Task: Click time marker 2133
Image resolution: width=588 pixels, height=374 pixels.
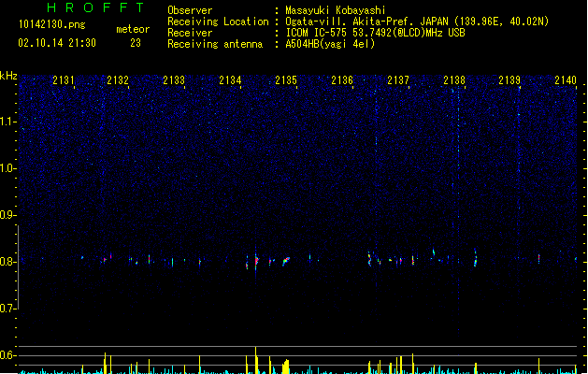Action: [x=174, y=79]
